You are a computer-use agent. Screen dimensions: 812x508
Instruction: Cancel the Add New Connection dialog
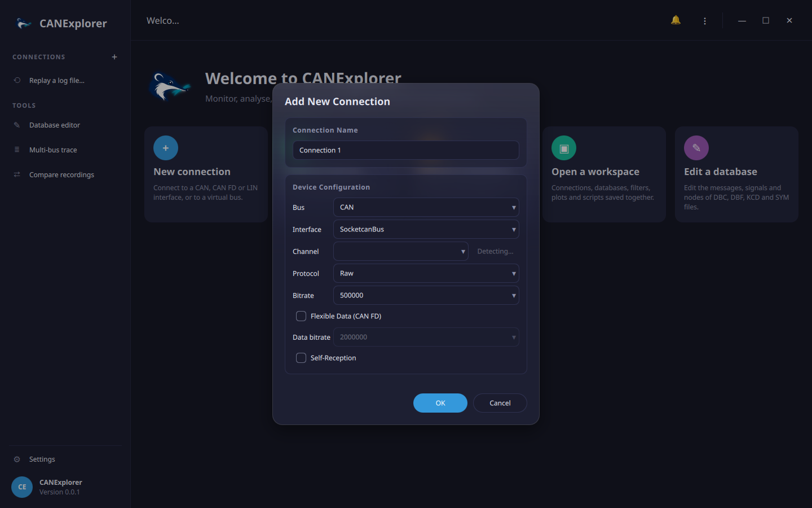click(x=500, y=403)
